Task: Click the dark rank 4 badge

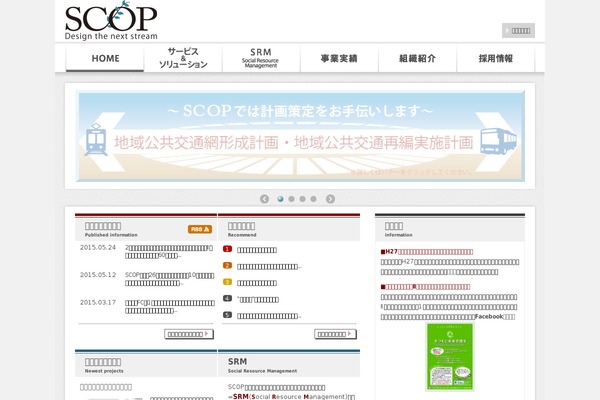Action: 227,298
